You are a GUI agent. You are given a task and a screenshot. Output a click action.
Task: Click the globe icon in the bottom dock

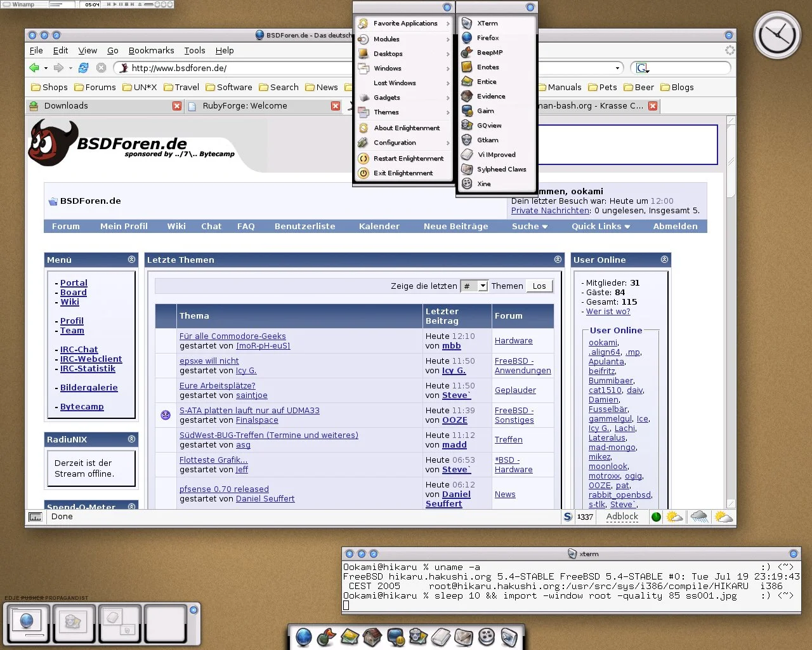click(x=304, y=637)
